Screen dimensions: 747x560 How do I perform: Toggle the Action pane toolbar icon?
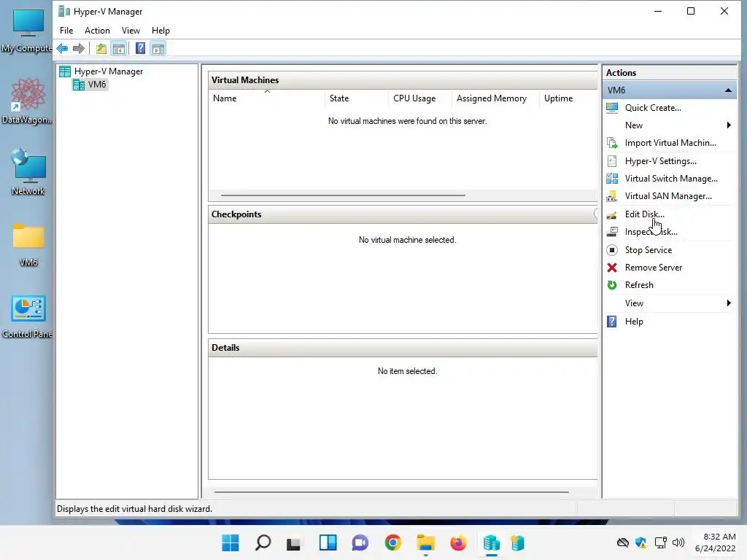click(158, 49)
